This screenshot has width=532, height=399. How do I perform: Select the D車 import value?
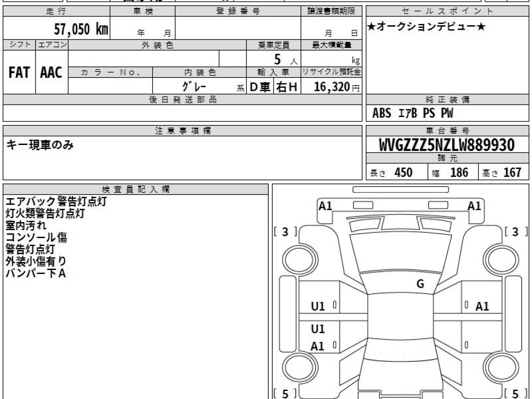click(260, 87)
